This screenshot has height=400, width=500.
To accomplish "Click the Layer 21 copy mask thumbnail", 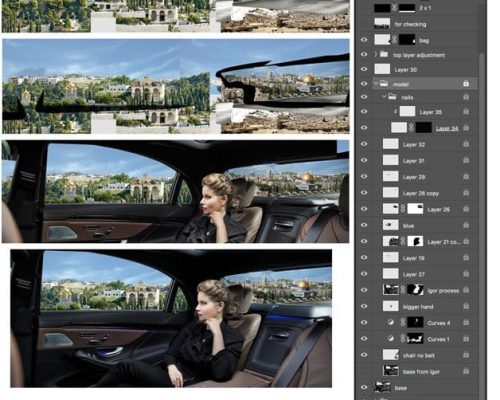I will tap(415, 241).
